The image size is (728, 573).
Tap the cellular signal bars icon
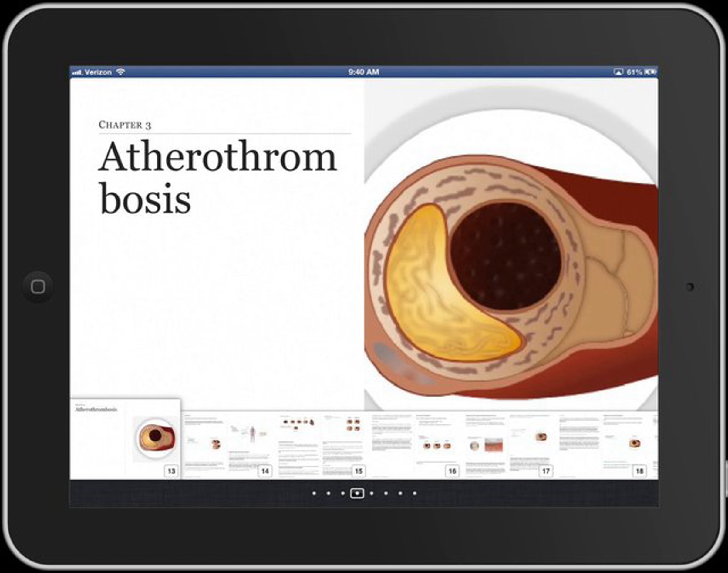pos(77,72)
